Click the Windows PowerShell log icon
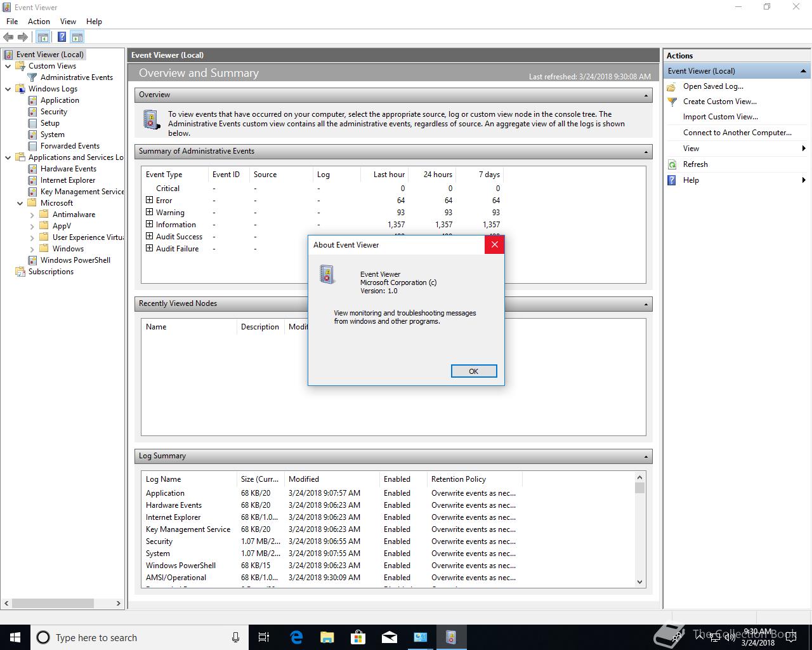Viewport: 812px width, 650px height. (x=32, y=260)
